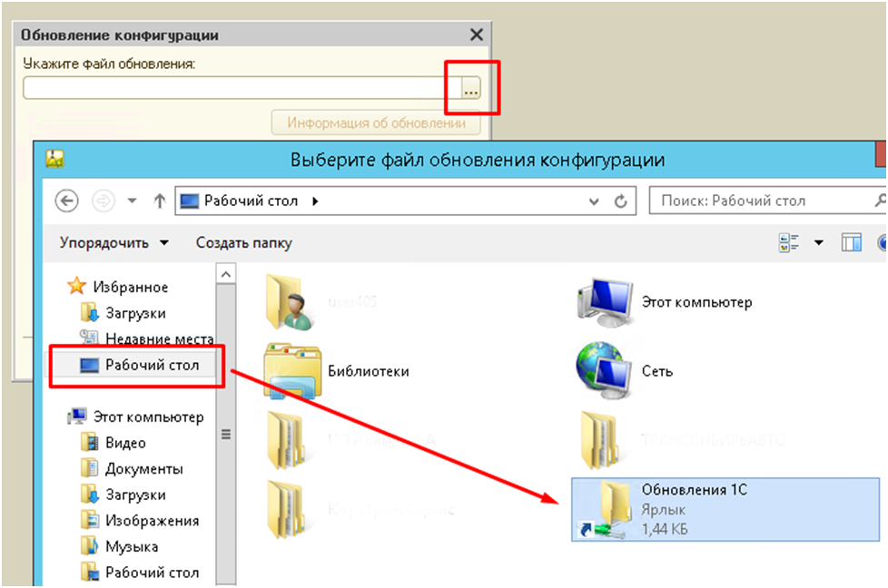
Task: Open the address bar history dropdown
Action: tap(594, 201)
